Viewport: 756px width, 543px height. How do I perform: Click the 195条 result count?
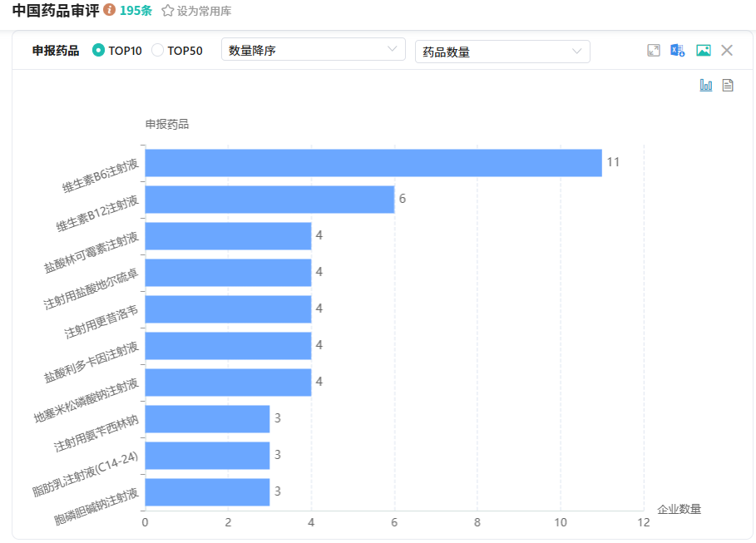tap(136, 11)
